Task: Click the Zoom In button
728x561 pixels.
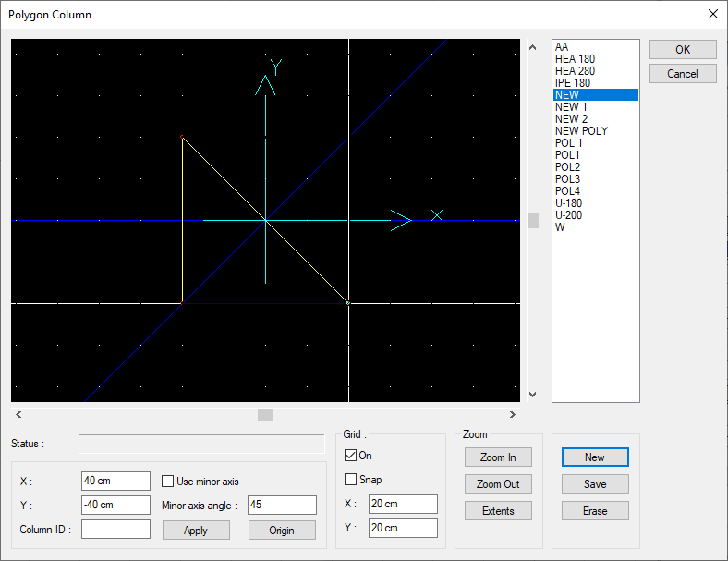Action: [498, 457]
